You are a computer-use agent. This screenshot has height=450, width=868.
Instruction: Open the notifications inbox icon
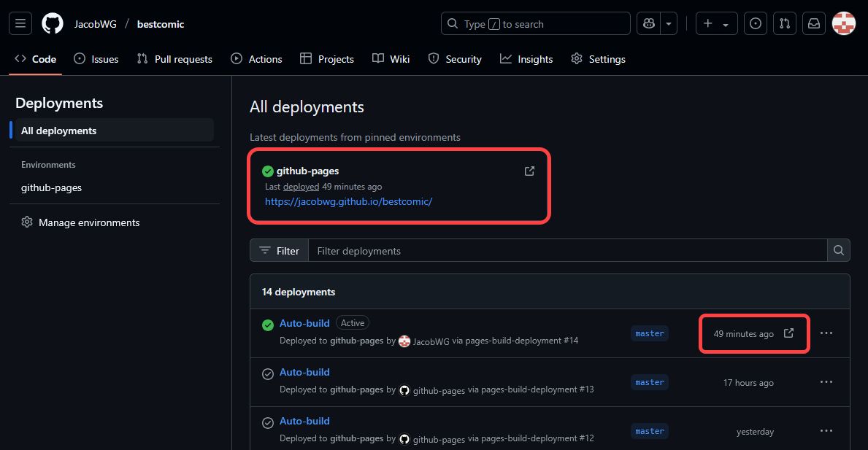(x=813, y=23)
